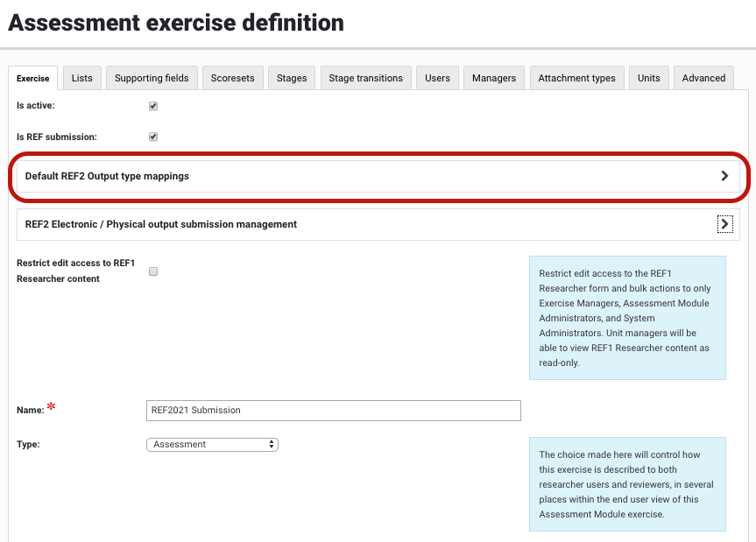The height and width of the screenshot is (542, 756).
Task: Open the Attachment types tab
Action: coord(576,78)
